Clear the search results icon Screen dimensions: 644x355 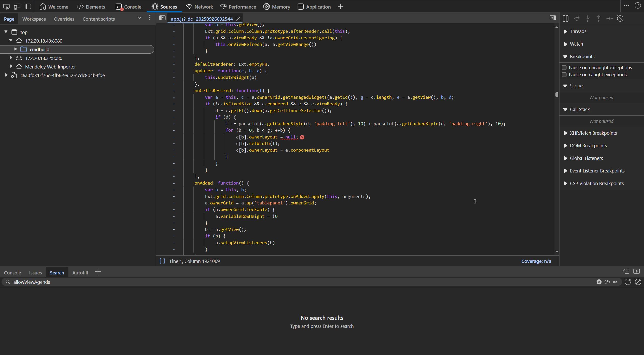tap(638, 282)
